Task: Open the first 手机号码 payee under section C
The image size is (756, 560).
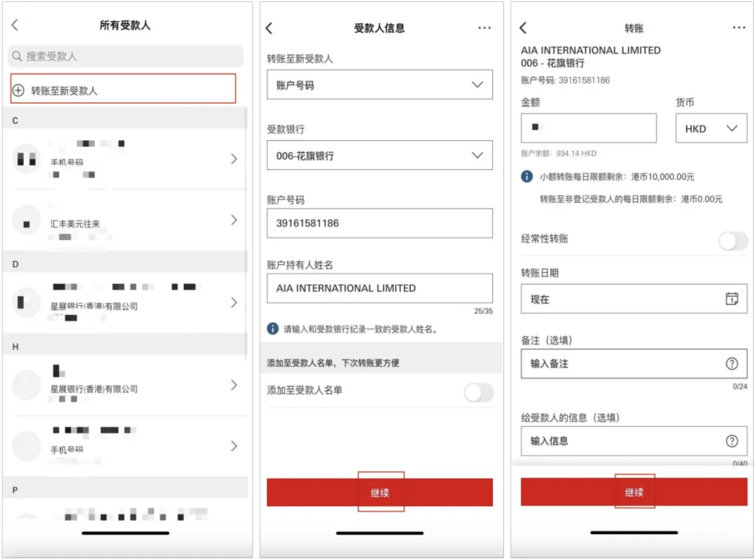Action: coord(125,159)
